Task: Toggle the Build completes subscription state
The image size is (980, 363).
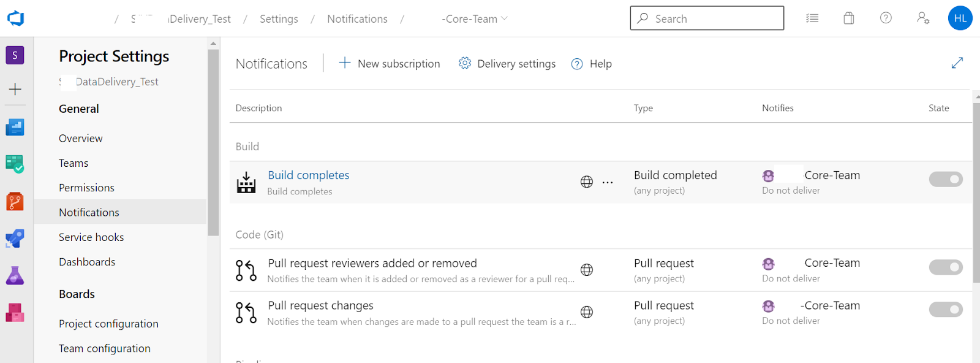Action: pos(945,179)
